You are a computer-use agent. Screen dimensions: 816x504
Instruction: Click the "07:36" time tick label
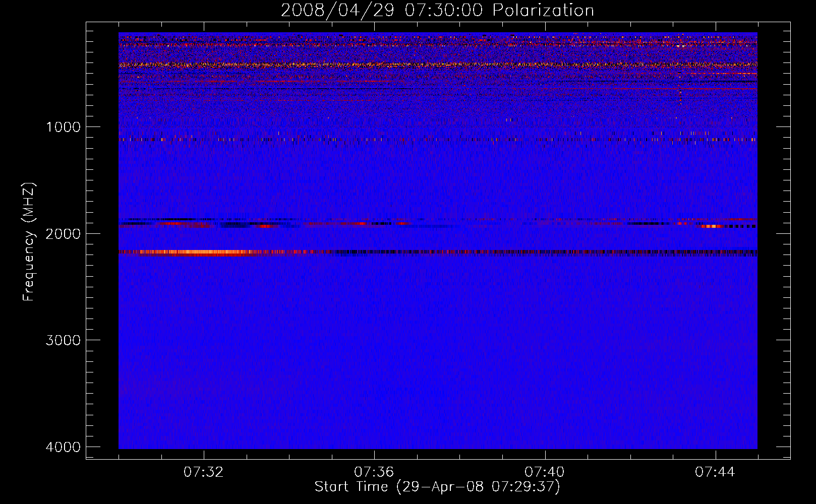pyautogui.click(x=374, y=472)
